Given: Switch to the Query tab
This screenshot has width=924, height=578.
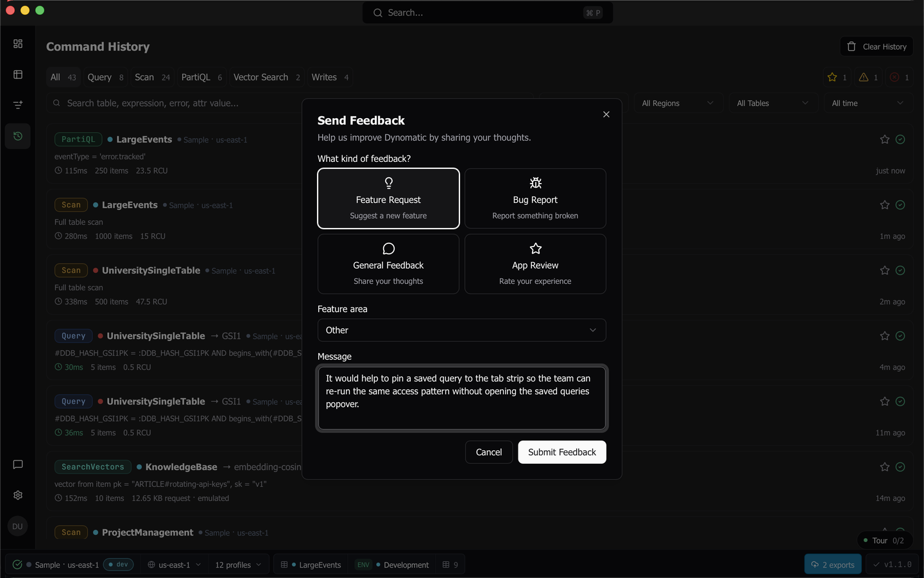Looking at the screenshot, I should (106, 77).
